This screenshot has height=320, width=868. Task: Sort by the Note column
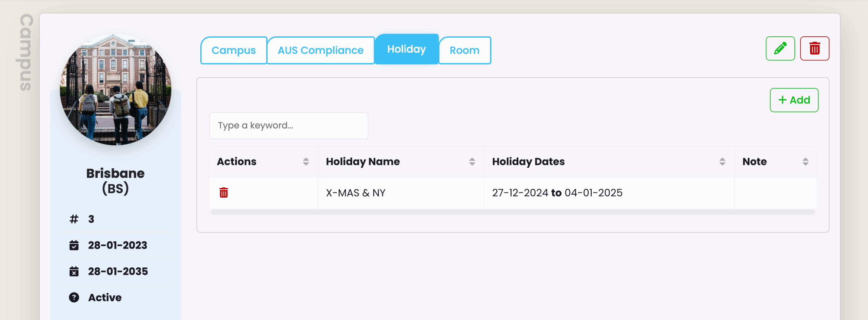(x=806, y=162)
